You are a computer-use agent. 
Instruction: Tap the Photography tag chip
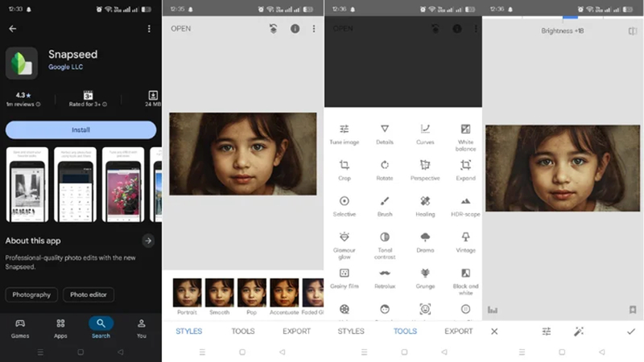click(x=31, y=294)
